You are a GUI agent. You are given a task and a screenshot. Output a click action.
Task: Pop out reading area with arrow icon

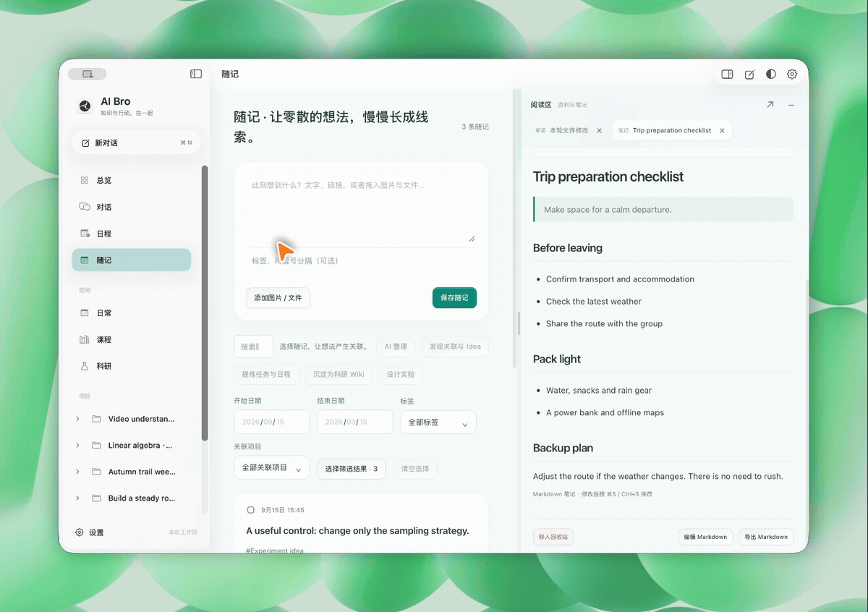[770, 105]
